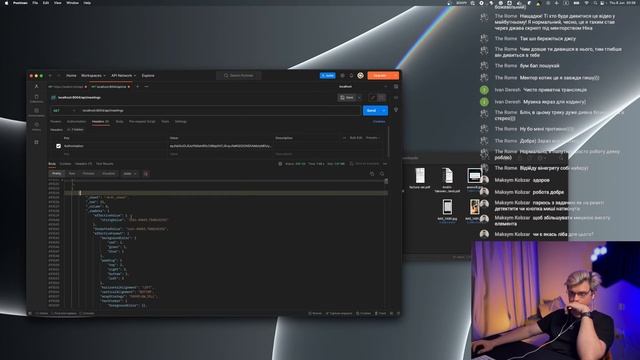640x360 pixels.
Task: Click the Authorization header value field
Action: click(x=220, y=146)
